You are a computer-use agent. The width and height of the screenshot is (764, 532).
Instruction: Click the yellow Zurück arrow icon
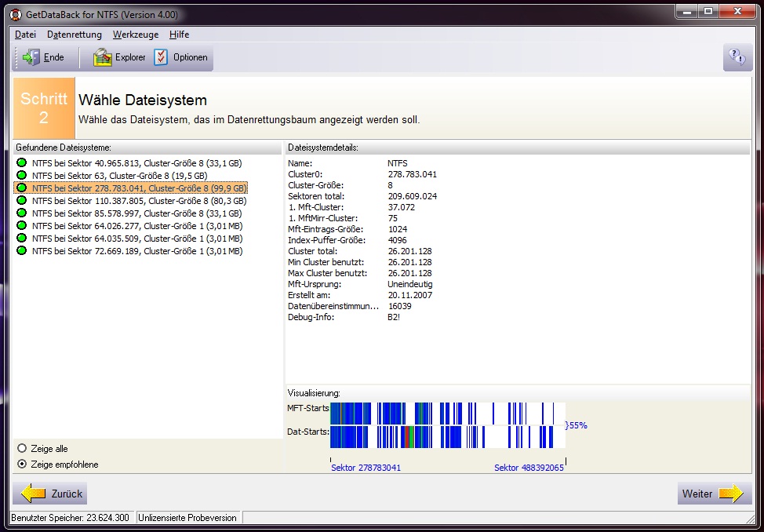(34, 494)
